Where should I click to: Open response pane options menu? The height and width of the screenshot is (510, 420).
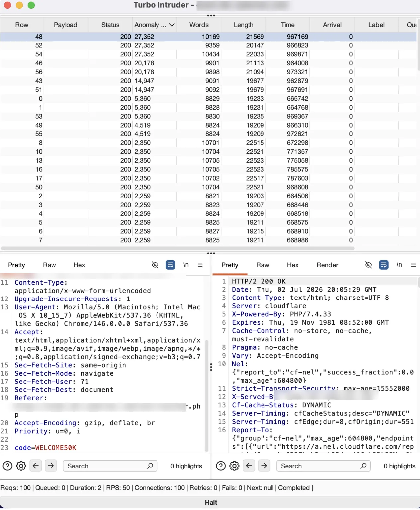tap(413, 265)
